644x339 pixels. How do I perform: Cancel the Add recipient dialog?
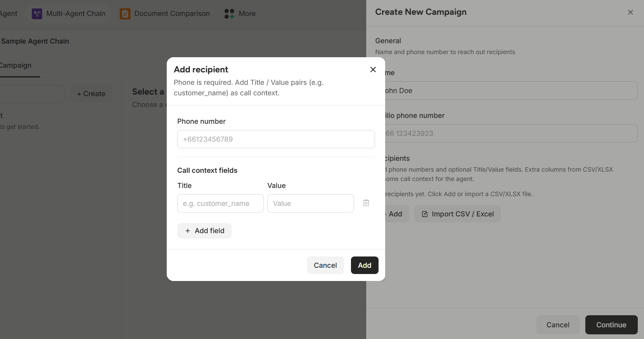pos(325,265)
